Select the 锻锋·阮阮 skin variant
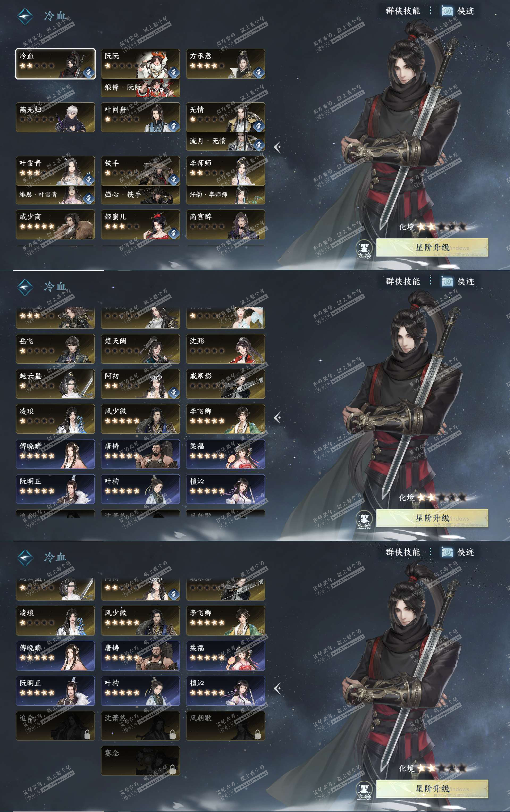 coord(141,88)
